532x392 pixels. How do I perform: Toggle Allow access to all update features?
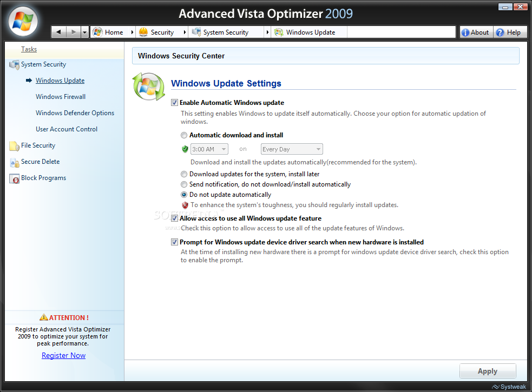point(174,218)
